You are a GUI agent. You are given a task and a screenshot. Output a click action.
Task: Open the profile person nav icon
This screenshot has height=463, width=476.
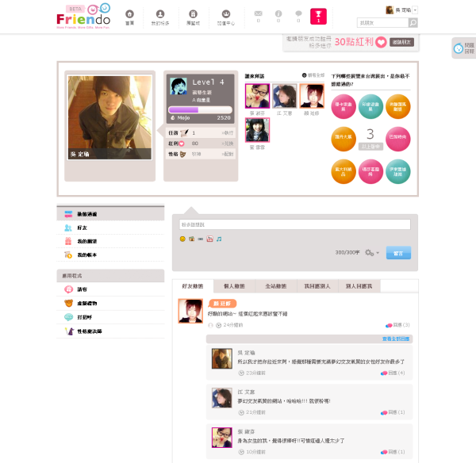tap(160, 14)
